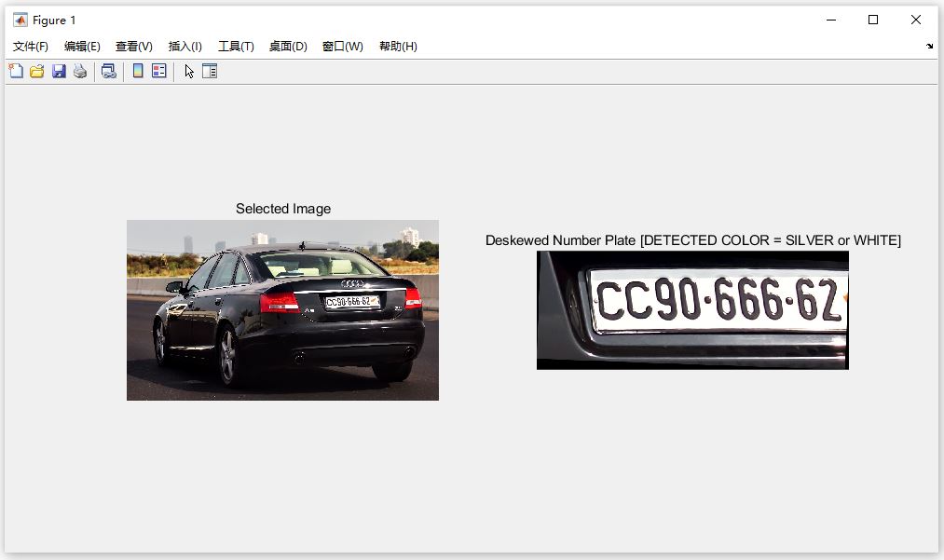Open a file using the folder icon
The width and height of the screenshot is (944, 560).
pyautogui.click(x=37, y=71)
